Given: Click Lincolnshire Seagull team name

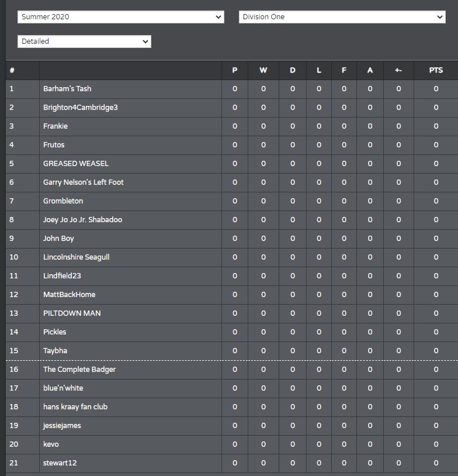Looking at the screenshot, I should (76, 257).
